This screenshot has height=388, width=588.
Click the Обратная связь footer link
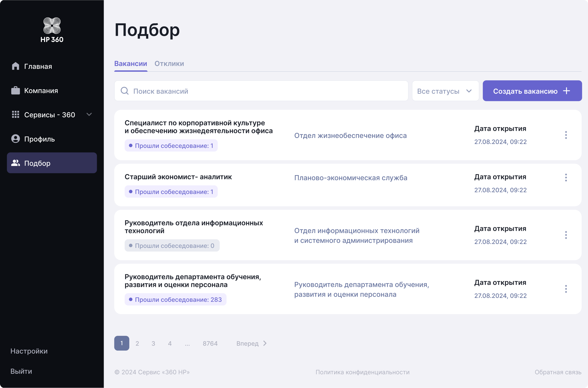pyautogui.click(x=558, y=372)
